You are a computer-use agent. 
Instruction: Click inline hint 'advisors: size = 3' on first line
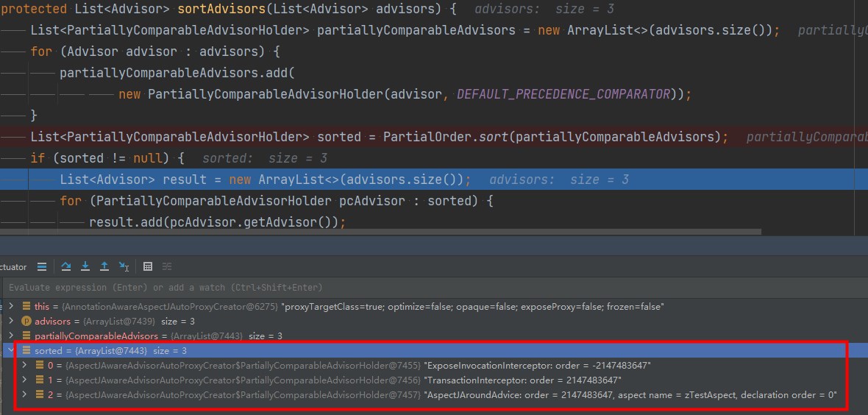click(544, 9)
